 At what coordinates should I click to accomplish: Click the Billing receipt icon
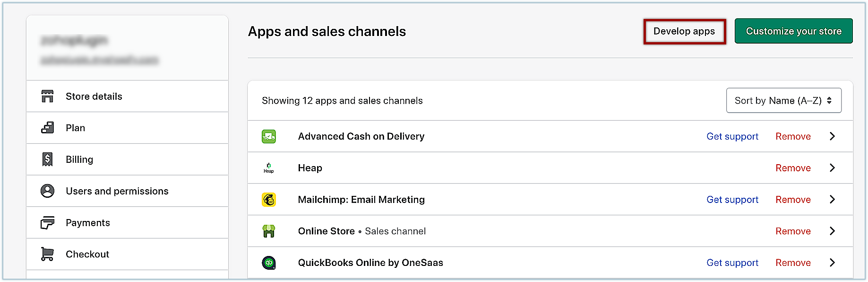[x=47, y=159]
